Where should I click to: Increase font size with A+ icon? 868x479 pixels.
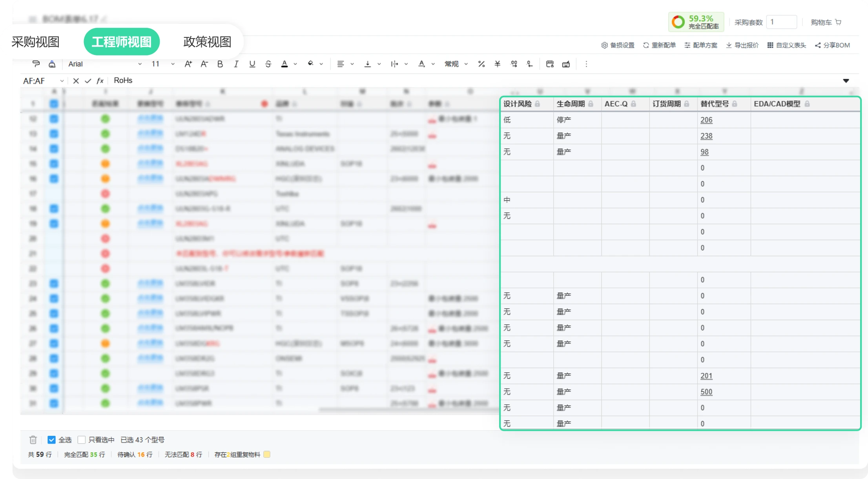coord(188,64)
